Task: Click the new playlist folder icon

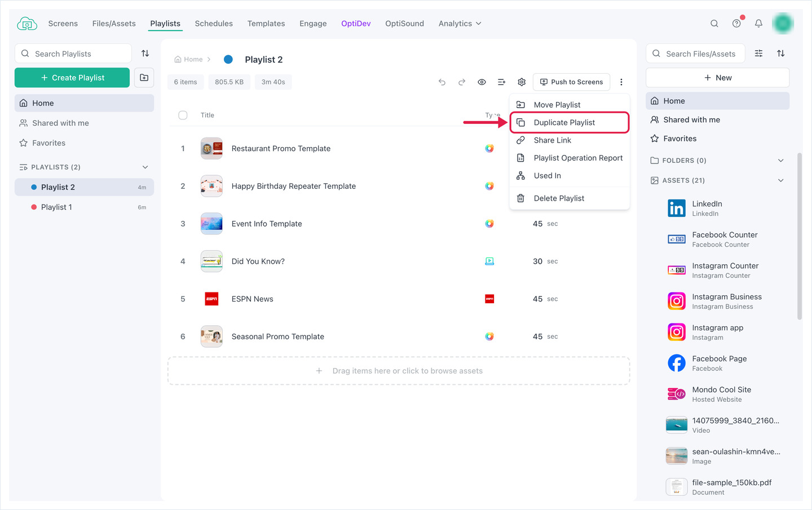Action: point(144,78)
